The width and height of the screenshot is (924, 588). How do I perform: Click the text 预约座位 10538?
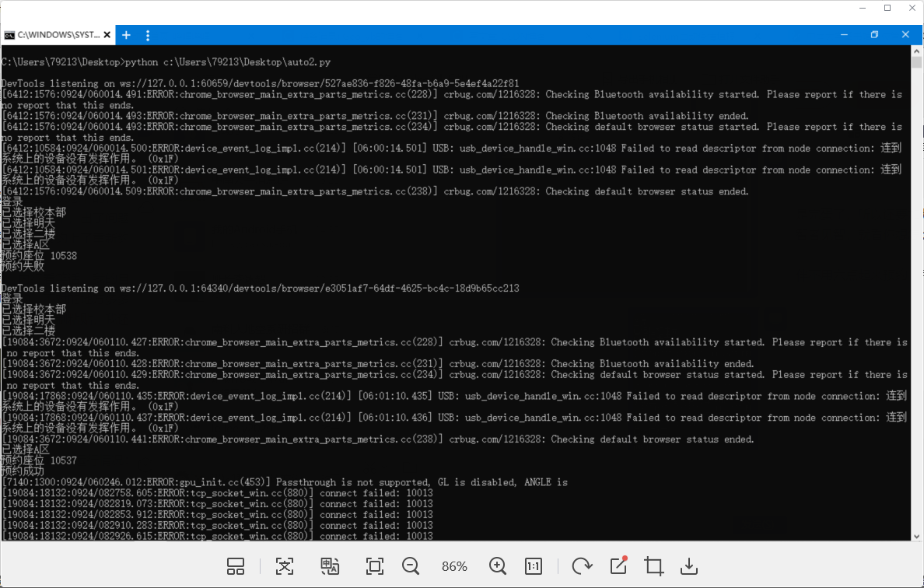(x=39, y=256)
